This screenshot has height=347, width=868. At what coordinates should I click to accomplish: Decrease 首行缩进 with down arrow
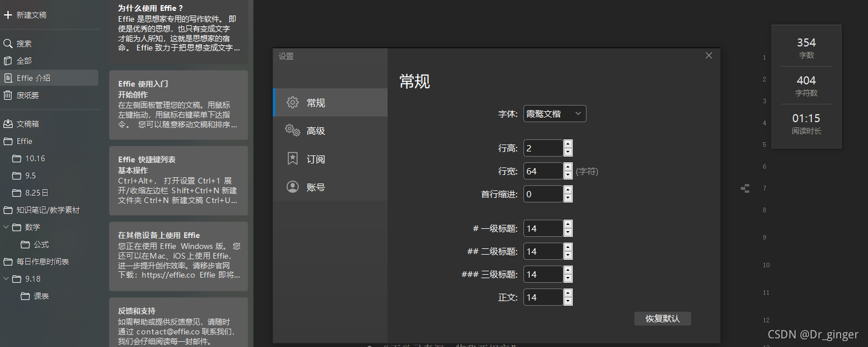click(568, 198)
